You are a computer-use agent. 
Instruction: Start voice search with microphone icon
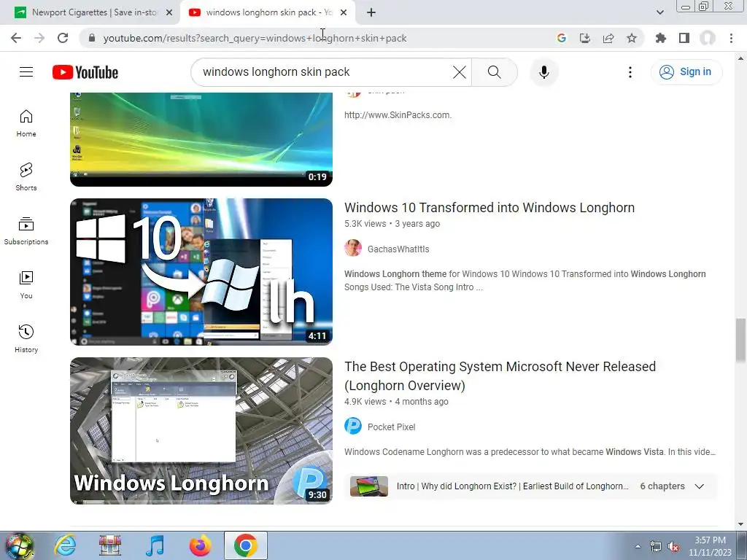pos(543,72)
